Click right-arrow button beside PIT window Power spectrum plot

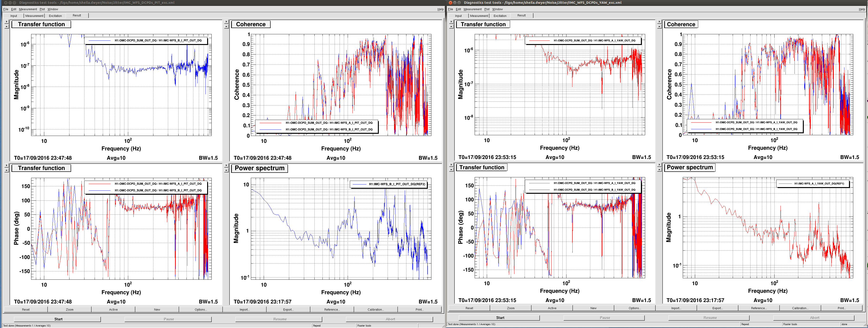(226, 165)
